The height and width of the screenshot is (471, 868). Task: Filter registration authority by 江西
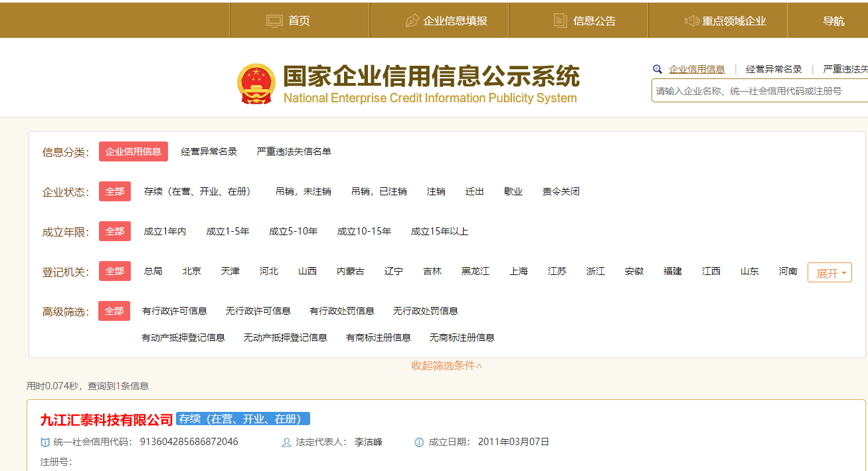tap(711, 271)
